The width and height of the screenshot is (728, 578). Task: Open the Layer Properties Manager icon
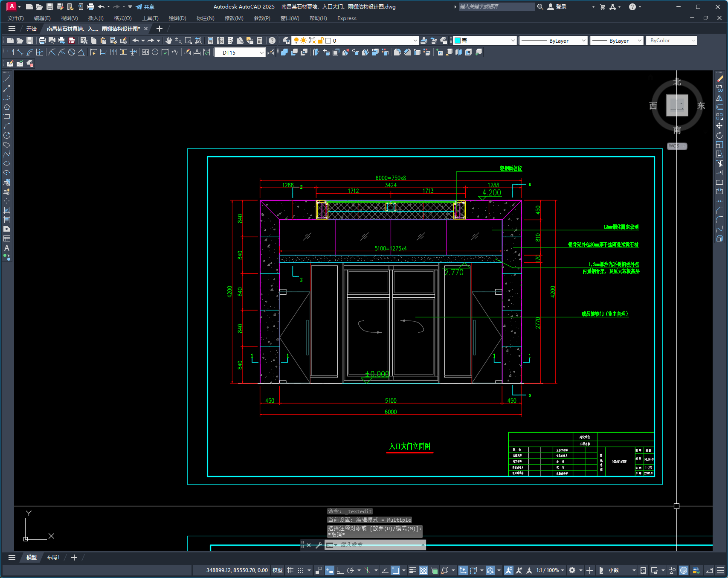(286, 41)
